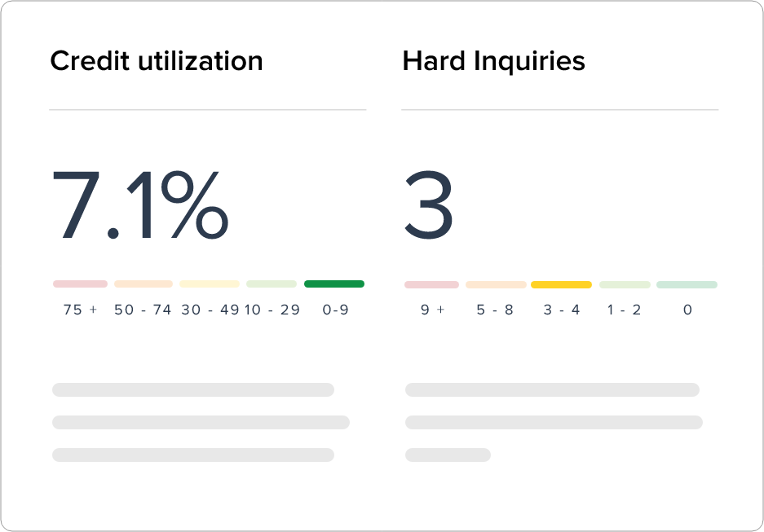Click the pale yellow 30 - 49 bar

click(x=210, y=284)
